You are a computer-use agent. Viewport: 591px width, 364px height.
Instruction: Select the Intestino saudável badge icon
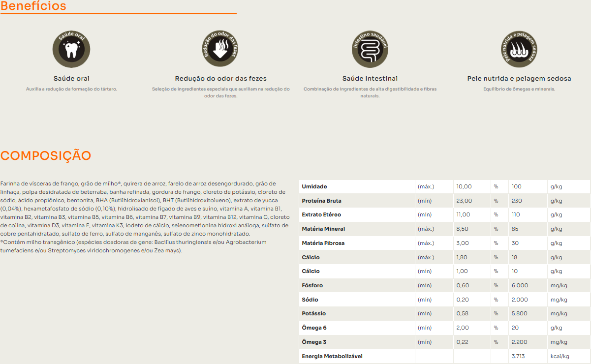coord(370,50)
